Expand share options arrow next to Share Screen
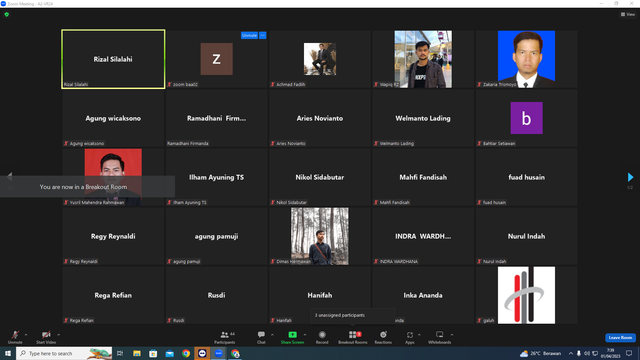Viewport: 640px width, 360px height. pos(304,335)
